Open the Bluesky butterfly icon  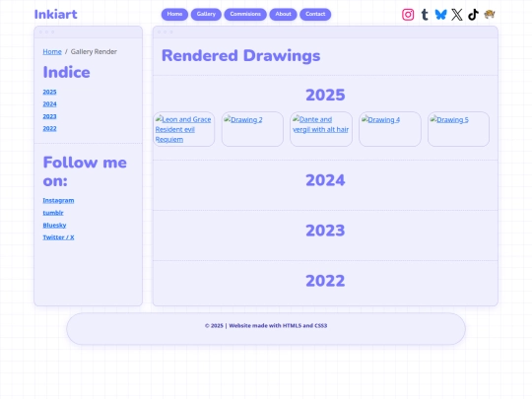coord(440,15)
